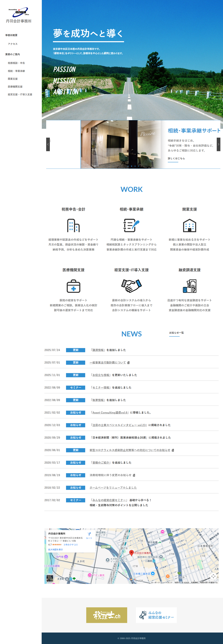Viewport: 223px width, 644px height.
Task: Go to previous carousel slide
Action: tap(48, 144)
